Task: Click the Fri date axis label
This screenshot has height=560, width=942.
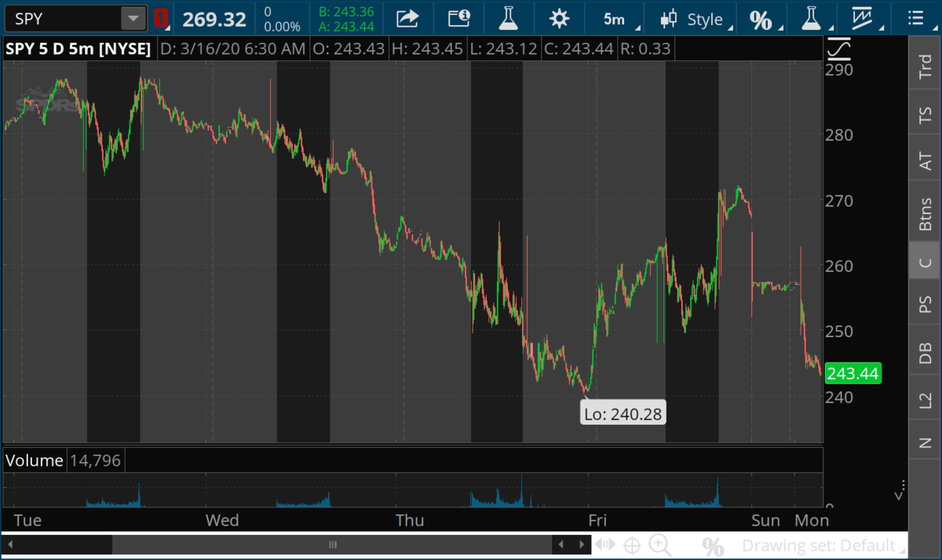Action: pyautogui.click(x=597, y=521)
